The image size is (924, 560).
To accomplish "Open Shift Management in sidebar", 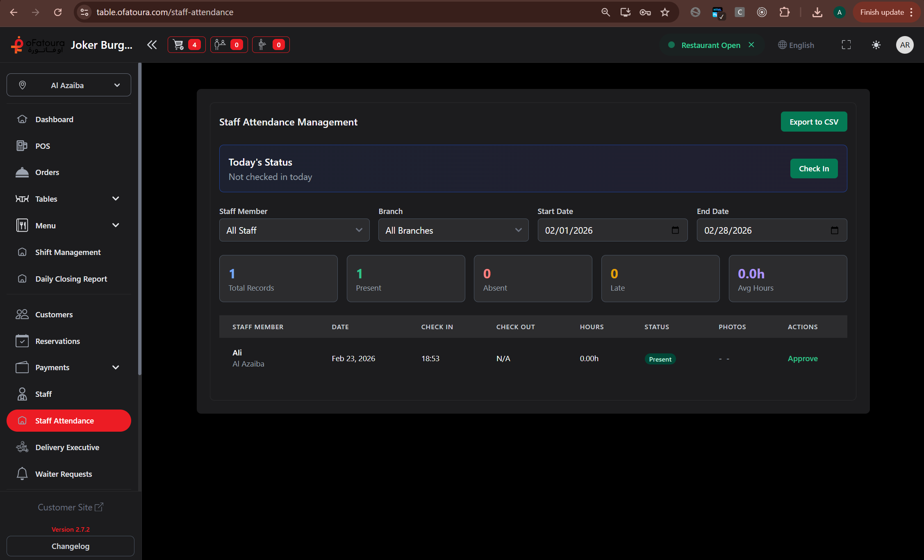I will tap(68, 252).
